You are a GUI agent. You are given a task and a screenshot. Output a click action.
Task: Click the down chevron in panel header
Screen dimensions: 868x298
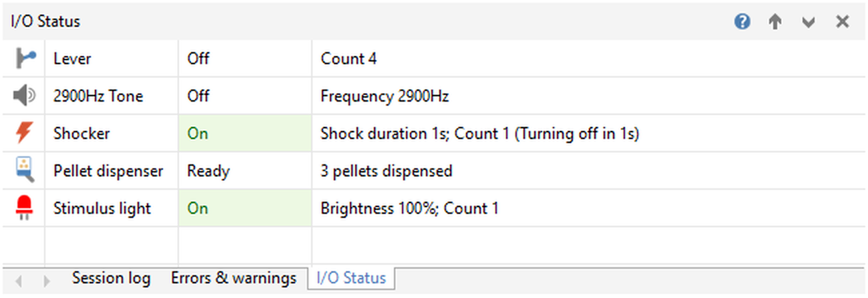809,22
